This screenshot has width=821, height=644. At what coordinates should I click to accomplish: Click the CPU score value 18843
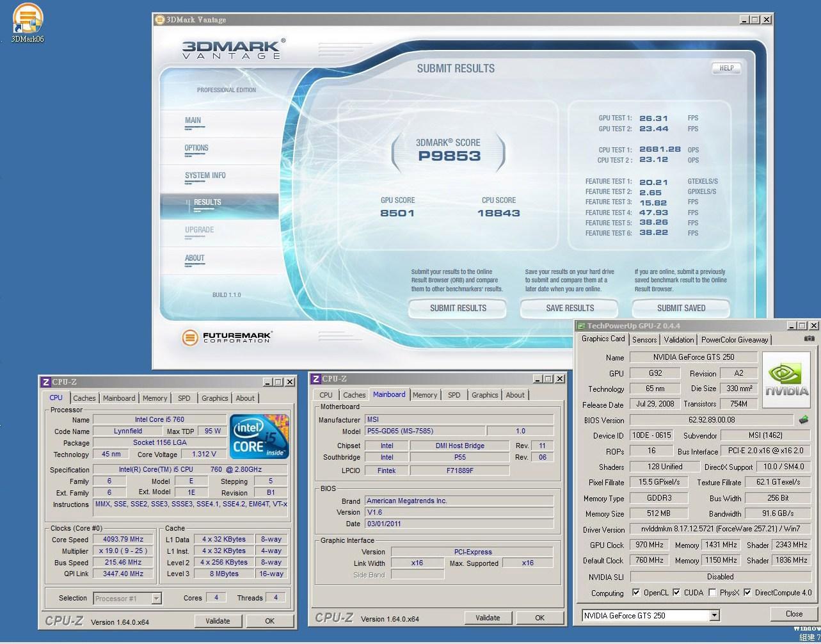(498, 213)
